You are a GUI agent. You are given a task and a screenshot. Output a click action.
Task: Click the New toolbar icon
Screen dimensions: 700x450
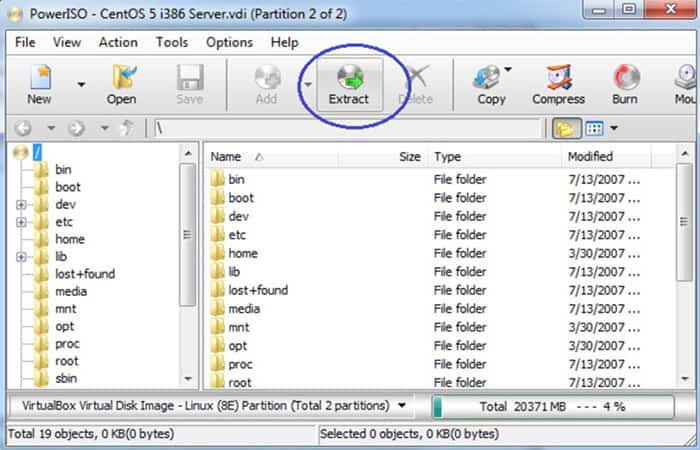[40, 84]
